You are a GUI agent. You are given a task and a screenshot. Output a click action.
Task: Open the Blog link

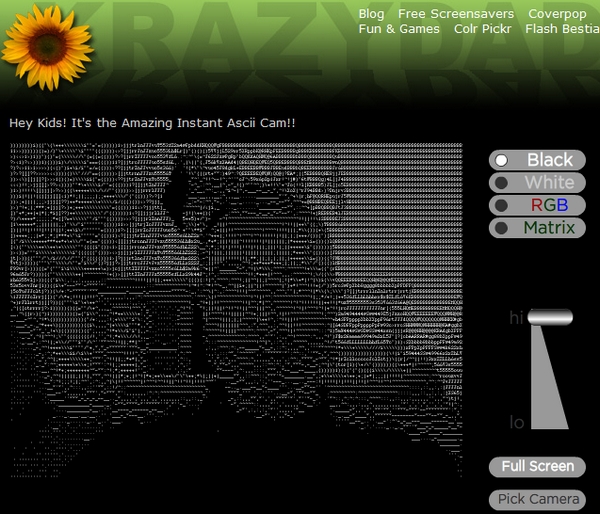point(371,14)
